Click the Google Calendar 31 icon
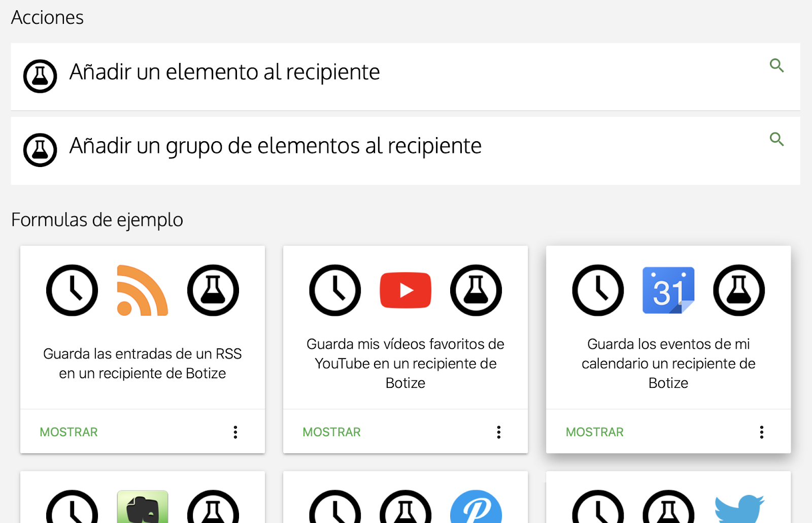812x523 pixels. pyautogui.click(x=668, y=290)
